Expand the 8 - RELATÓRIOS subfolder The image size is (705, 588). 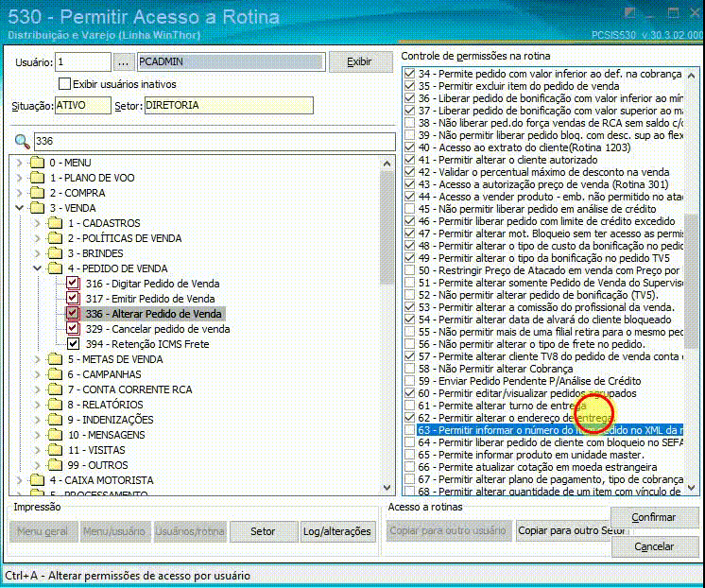pos(37,405)
